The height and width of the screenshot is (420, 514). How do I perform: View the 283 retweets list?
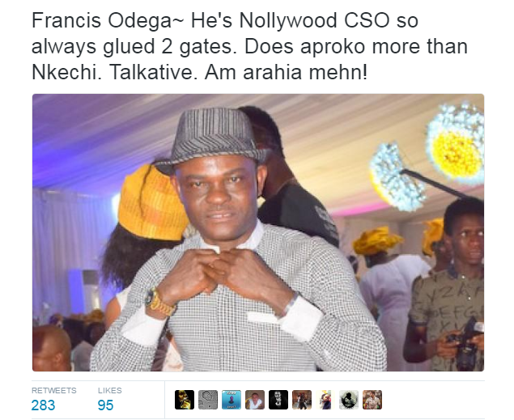pos(43,405)
